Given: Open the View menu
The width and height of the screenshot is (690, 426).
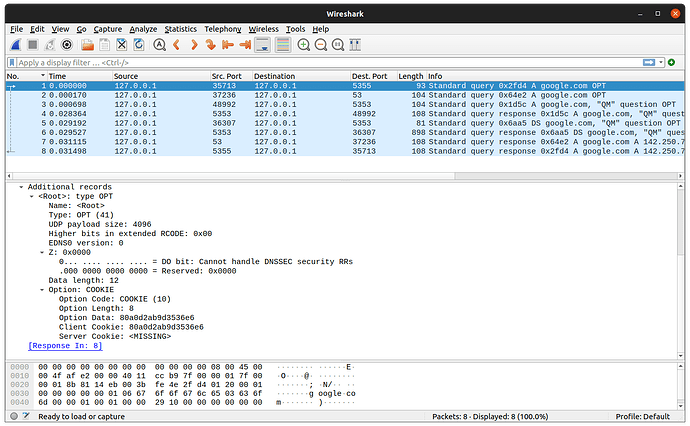Looking at the screenshot, I should pos(60,29).
